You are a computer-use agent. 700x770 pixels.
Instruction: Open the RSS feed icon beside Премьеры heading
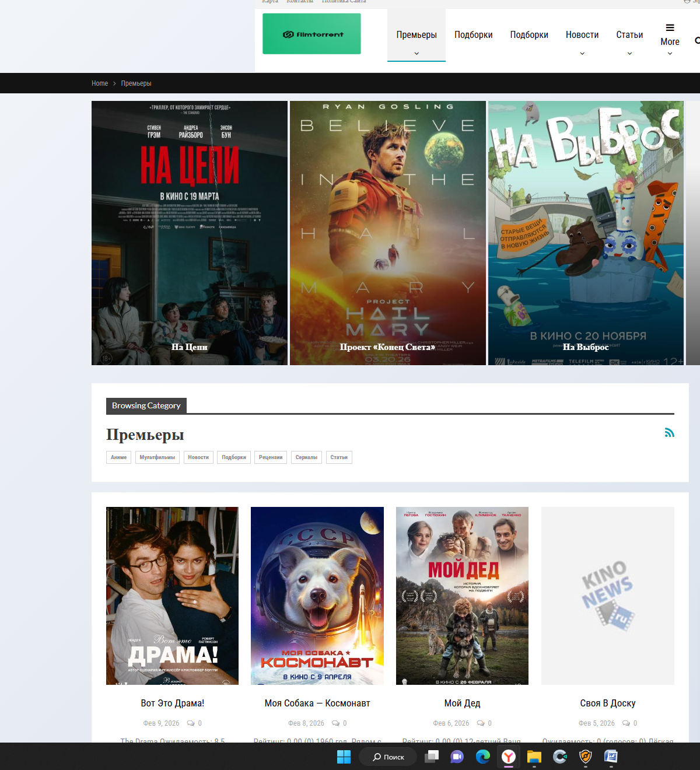[x=669, y=432]
